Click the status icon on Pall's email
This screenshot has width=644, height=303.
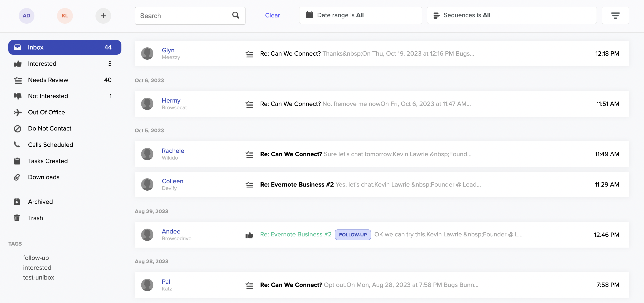coord(249,285)
